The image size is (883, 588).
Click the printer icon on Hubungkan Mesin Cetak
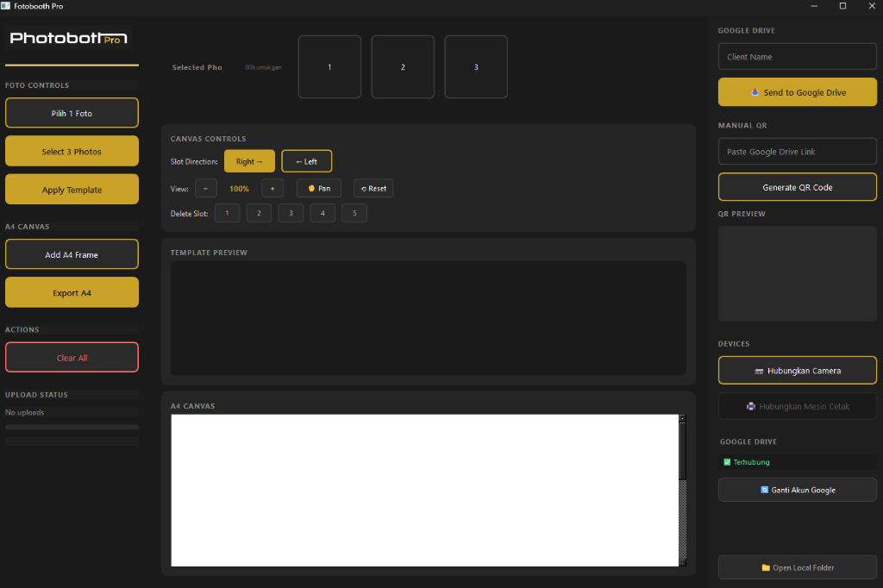click(x=752, y=406)
